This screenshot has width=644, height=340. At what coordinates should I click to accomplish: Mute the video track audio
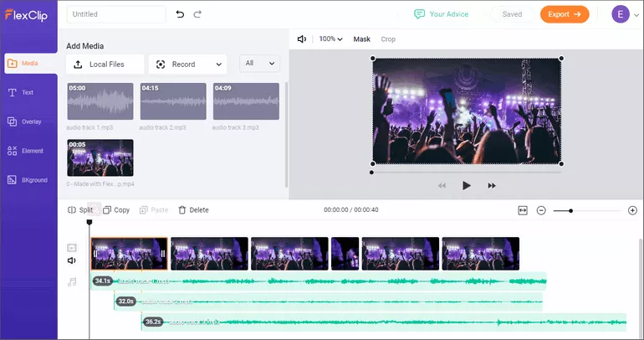coord(72,260)
